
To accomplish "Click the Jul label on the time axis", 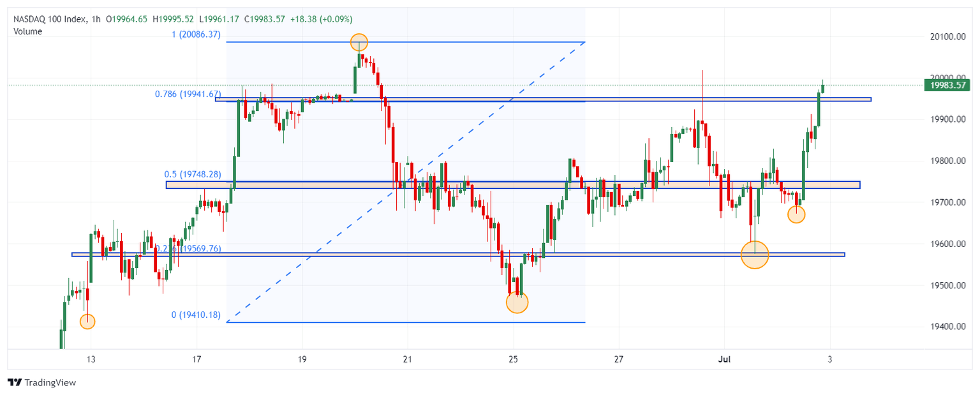I will pyautogui.click(x=724, y=358).
